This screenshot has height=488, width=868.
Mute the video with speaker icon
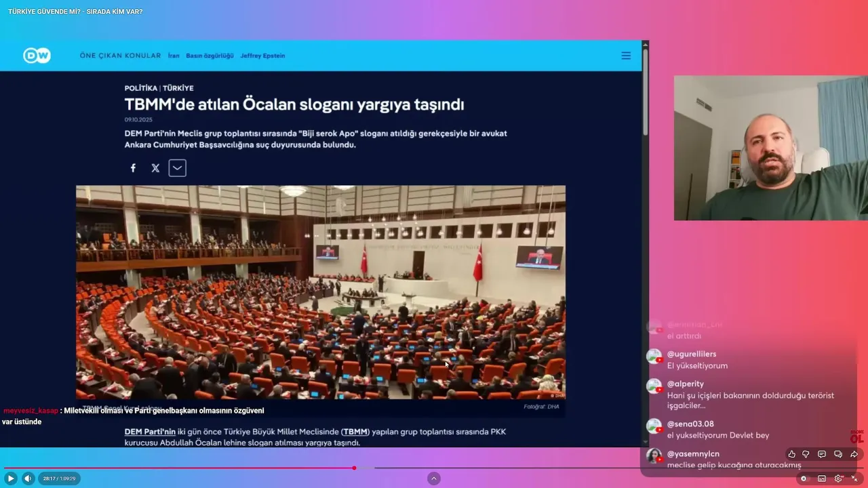28,479
